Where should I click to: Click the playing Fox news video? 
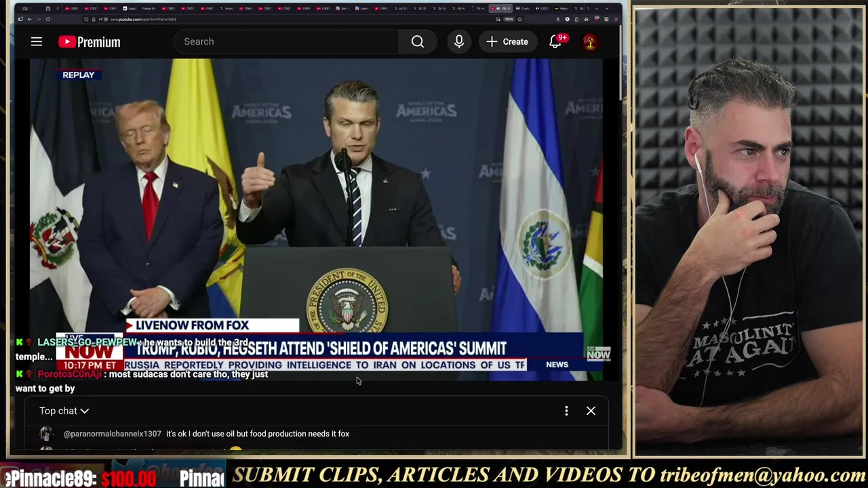[316, 219]
